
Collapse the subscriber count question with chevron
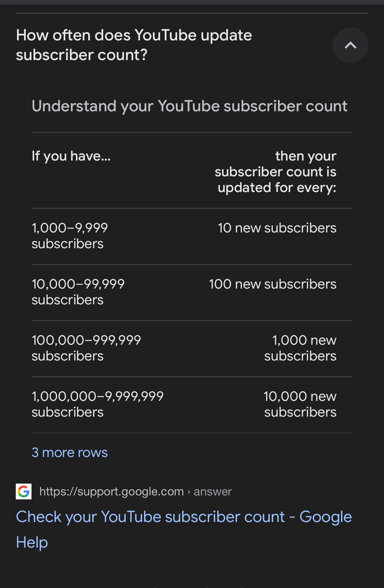350,45
